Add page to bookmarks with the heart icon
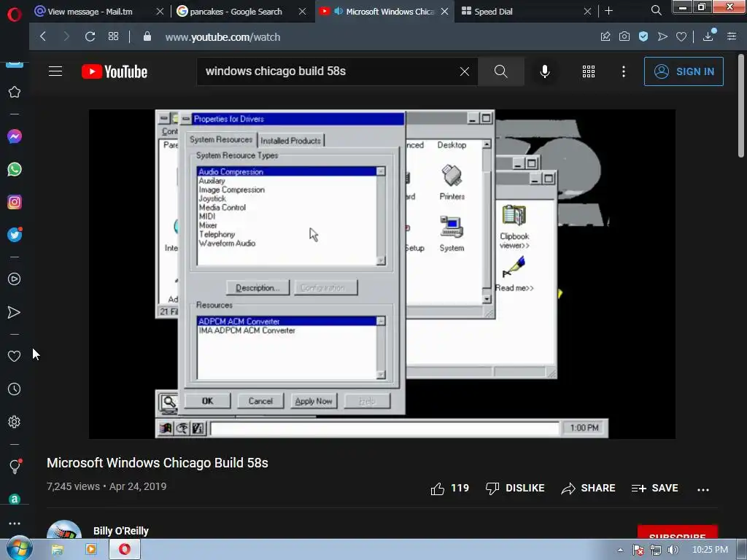Image resolution: width=747 pixels, height=560 pixels. coord(681,36)
